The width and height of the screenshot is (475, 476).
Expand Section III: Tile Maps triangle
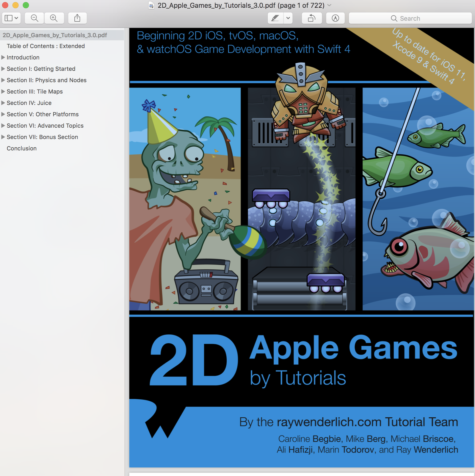tap(3, 91)
